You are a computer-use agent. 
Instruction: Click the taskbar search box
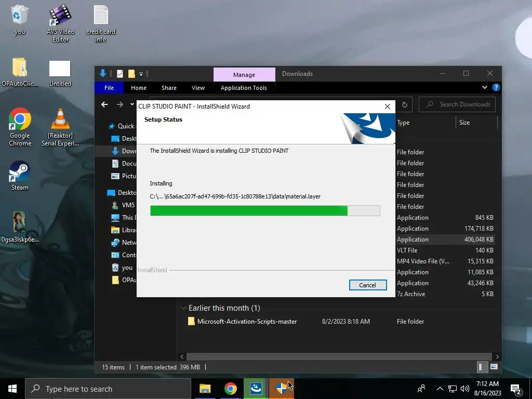pyautogui.click(x=108, y=389)
